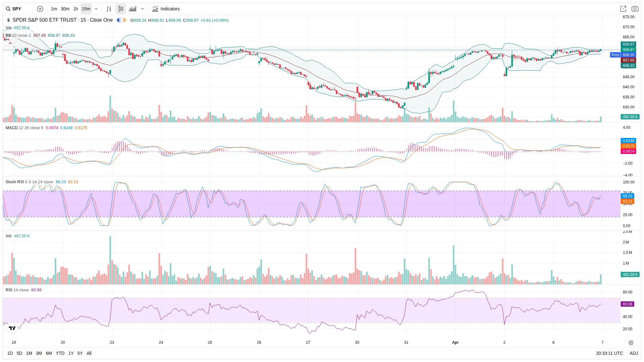644x362 pixels.
Task: Take a chart snapshot with camera icon
Action: pyautogui.click(x=635, y=9)
